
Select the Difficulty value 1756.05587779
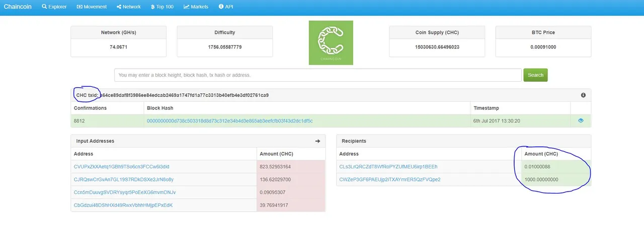pos(225,47)
